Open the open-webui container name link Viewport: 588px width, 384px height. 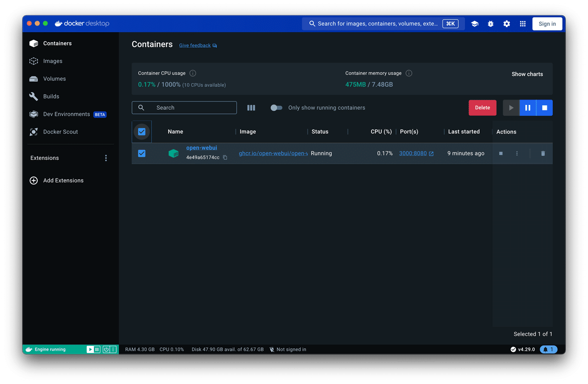pos(201,148)
